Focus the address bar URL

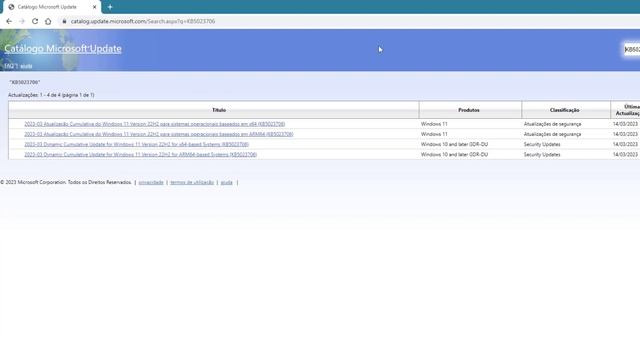point(143,21)
